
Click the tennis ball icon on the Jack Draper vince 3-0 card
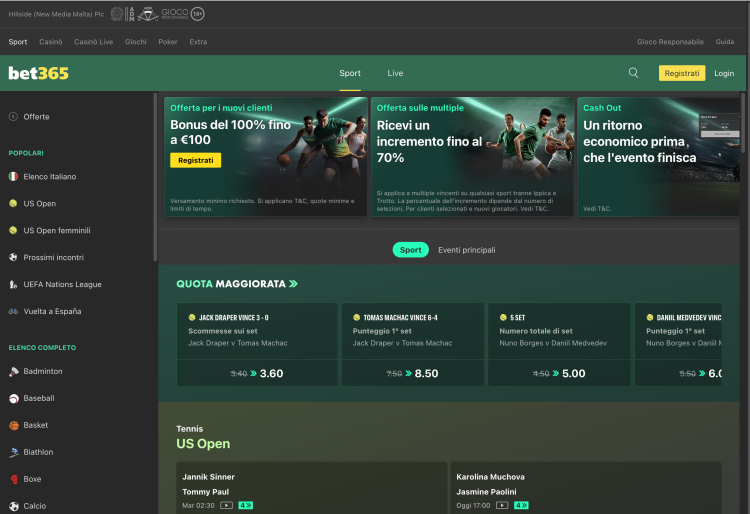point(192,317)
